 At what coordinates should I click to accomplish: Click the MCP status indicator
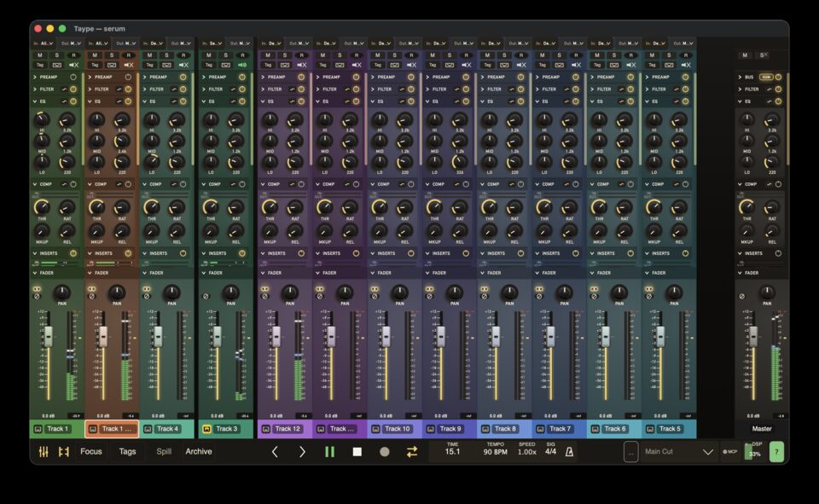[x=729, y=452]
